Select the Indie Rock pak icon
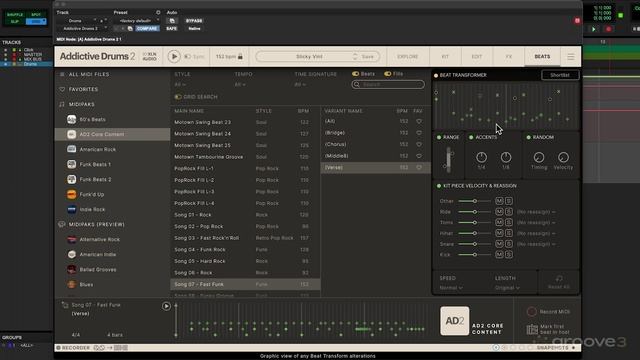Image resolution: width=640 pixels, height=360 pixels. pos(71,209)
